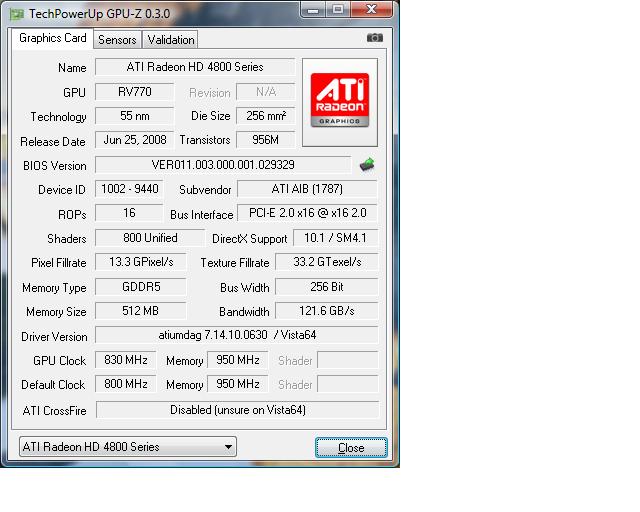The image size is (640, 512).
Task: Click DirectX Support value 10.1 / SM4.1
Action: 336,238
